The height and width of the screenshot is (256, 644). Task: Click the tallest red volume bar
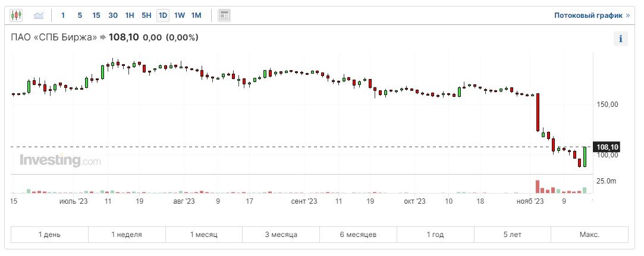tap(537, 187)
